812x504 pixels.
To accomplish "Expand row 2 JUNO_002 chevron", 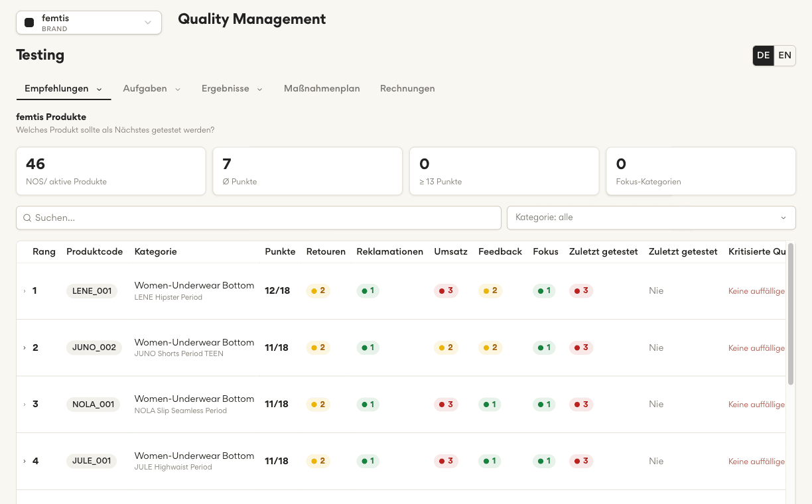I will [x=25, y=348].
